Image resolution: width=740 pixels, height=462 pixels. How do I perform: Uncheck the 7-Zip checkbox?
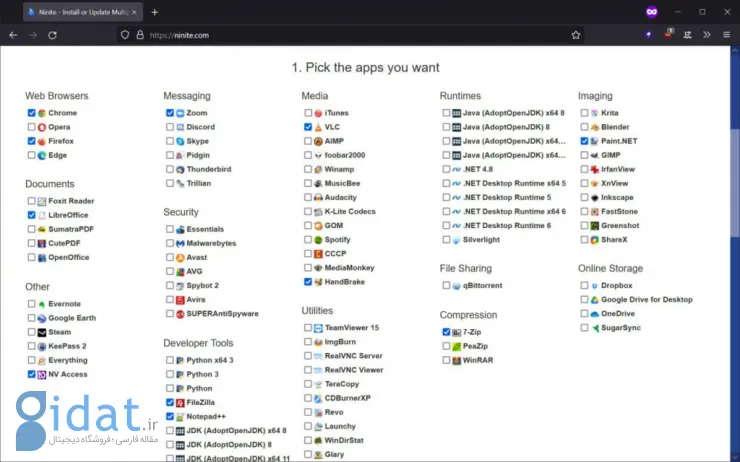tap(446, 332)
